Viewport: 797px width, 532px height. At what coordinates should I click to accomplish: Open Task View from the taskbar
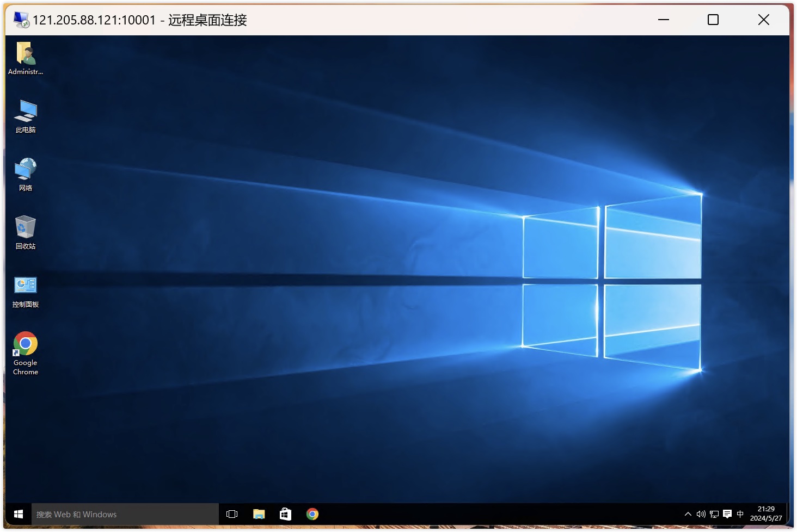(x=232, y=514)
